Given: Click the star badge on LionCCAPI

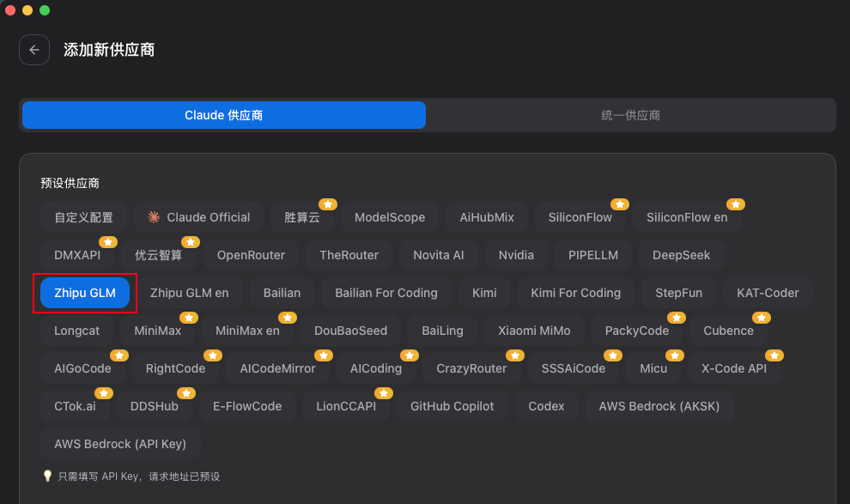Looking at the screenshot, I should coord(384,393).
